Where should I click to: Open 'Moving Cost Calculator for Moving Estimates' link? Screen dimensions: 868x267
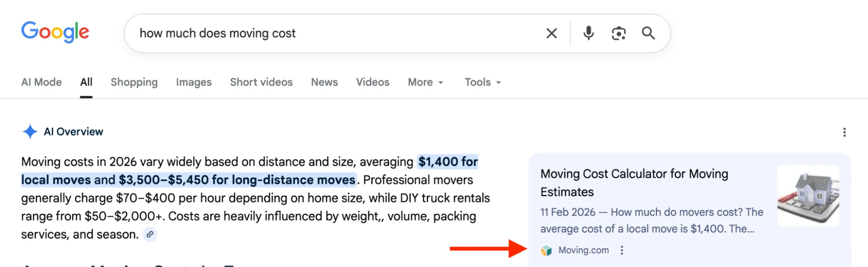point(634,183)
